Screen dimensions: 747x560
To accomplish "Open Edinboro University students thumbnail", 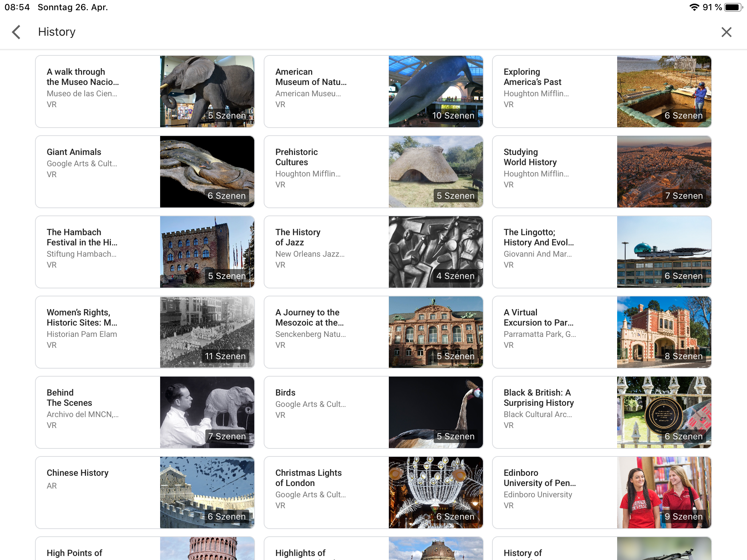I will [x=664, y=493].
